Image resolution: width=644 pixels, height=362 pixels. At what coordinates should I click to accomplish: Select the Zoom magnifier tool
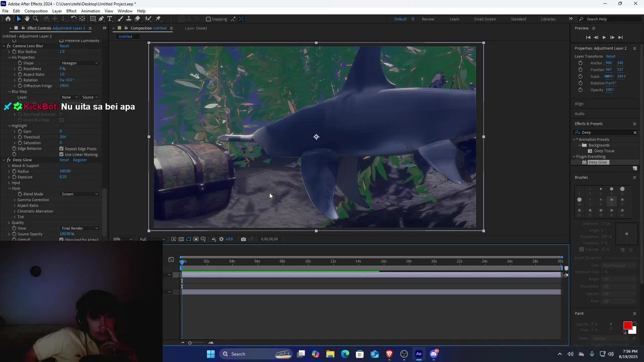[x=36, y=19]
